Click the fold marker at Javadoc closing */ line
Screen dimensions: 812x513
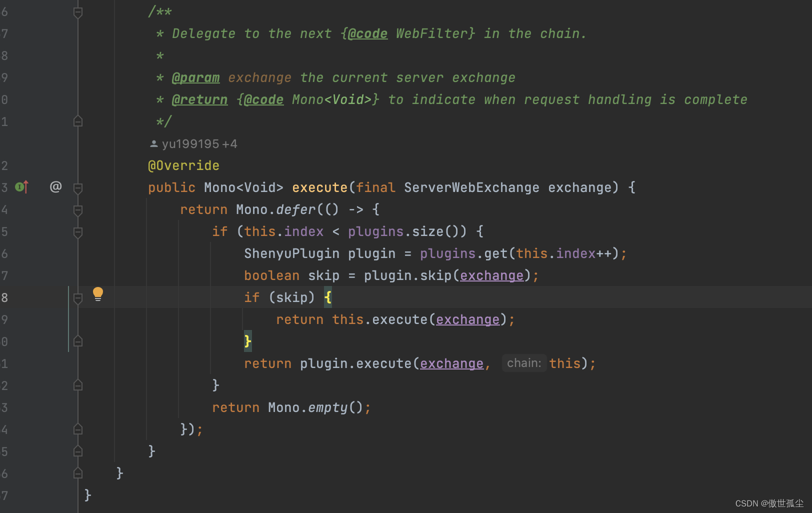tap(78, 121)
